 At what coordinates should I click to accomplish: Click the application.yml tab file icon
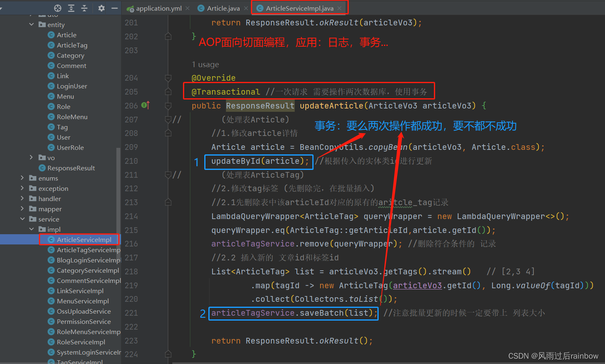(x=131, y=8)
